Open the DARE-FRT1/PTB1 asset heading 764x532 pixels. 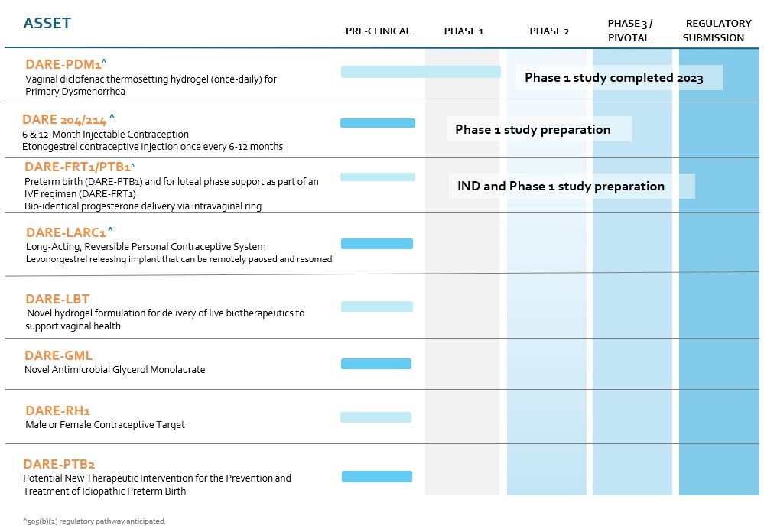tap(78, 167)
